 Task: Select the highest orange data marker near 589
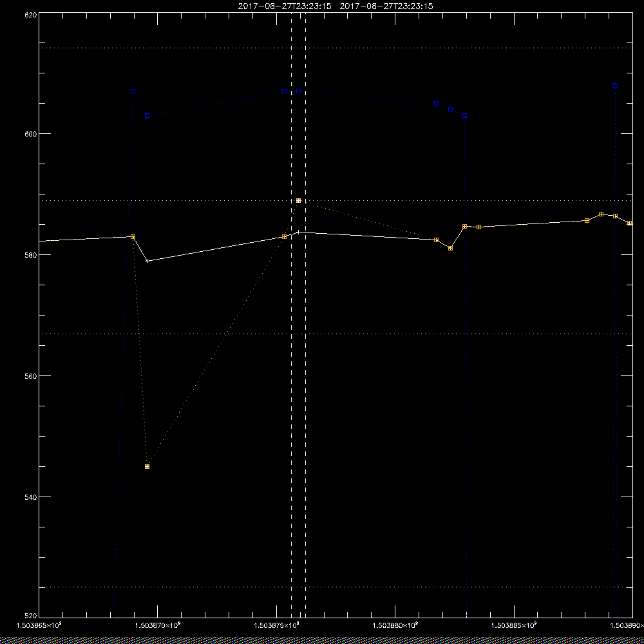(x=299, y=201)
